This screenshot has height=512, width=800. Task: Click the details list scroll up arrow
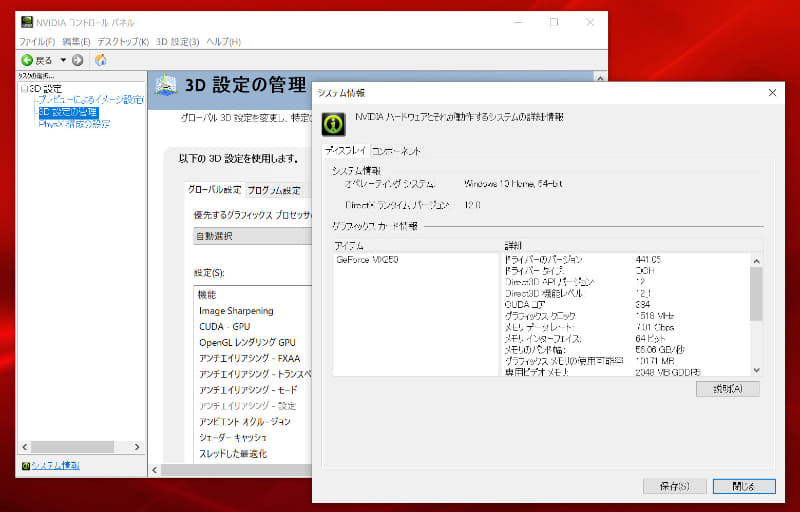757,261
